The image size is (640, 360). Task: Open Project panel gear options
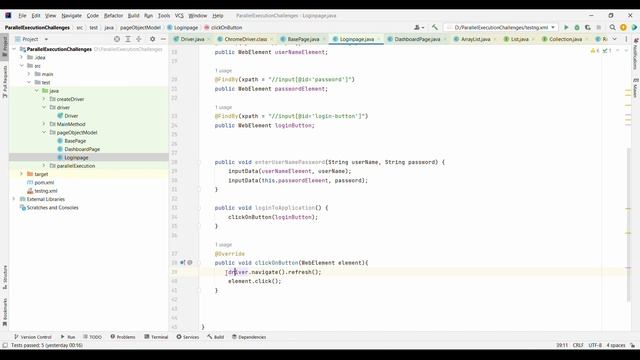coord(152,39)
